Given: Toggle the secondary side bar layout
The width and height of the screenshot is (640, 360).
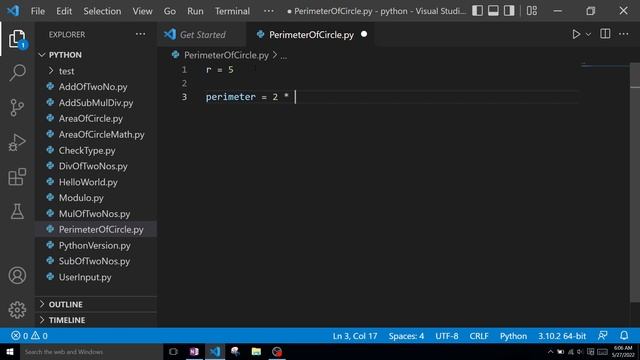Looking at the screenshot, I should [x=509, y=11].
